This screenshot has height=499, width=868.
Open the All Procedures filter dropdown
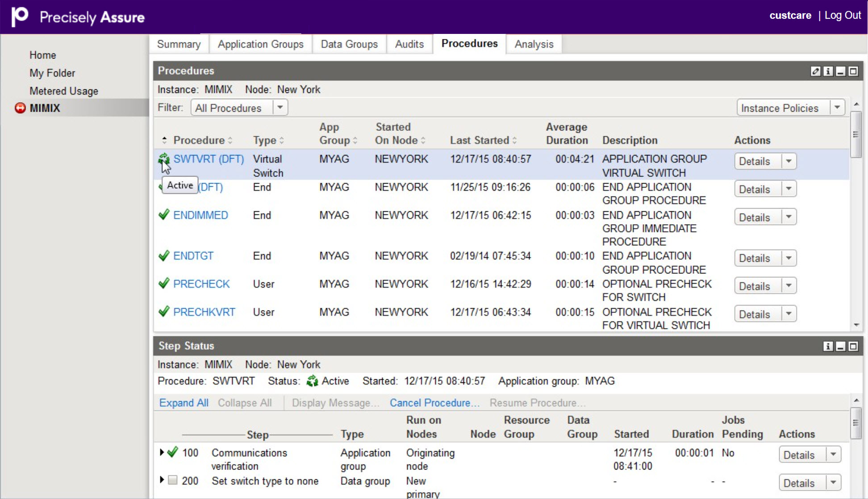pyautogui.click(x=280, y=108)
